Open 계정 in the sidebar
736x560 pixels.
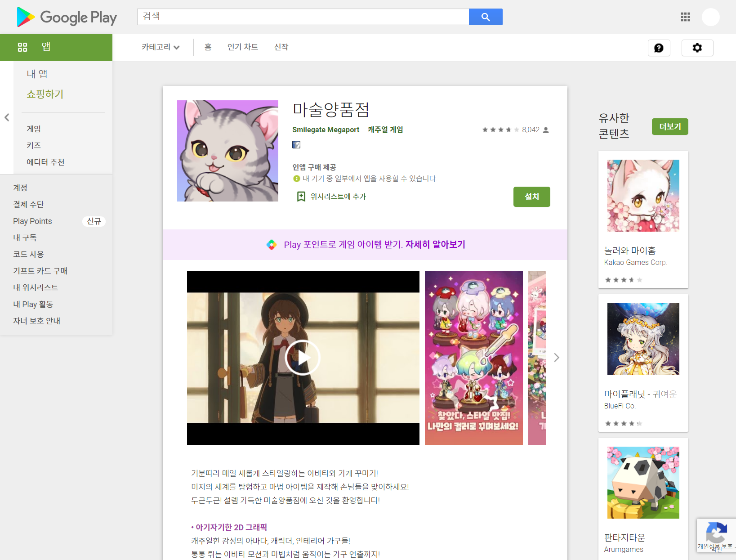point(20,188)
